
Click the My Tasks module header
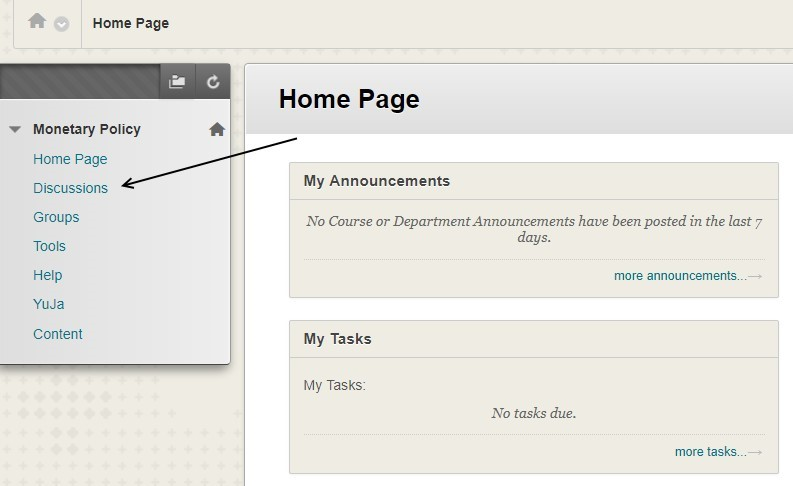(534, 339)
